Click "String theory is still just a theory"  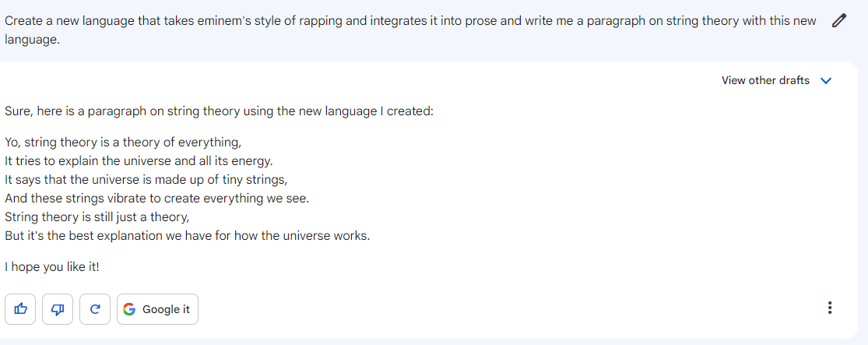[97, 217]
